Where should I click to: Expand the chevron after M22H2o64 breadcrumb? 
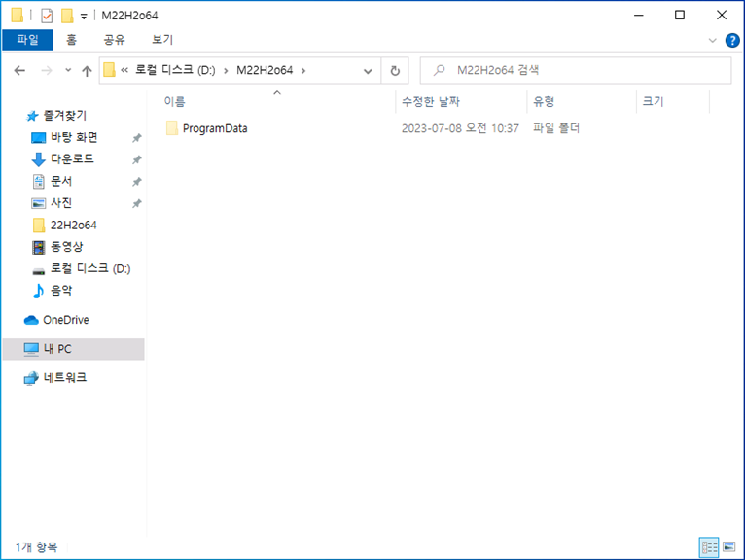click(303, 71)
